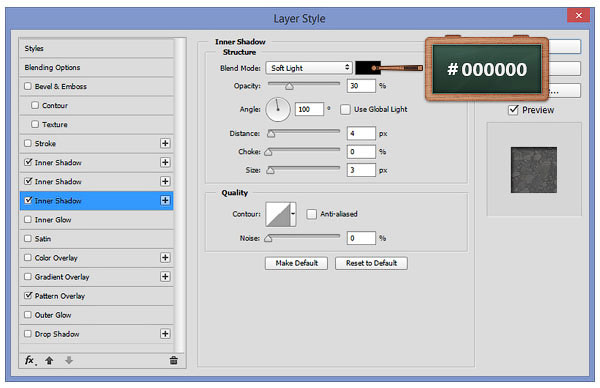
Task: Click the black shadow color swatch
Action: coord(367,68)
